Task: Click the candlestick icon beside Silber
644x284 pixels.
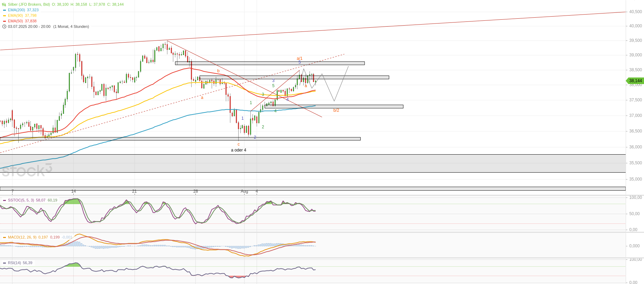Action: pos(4,4)
